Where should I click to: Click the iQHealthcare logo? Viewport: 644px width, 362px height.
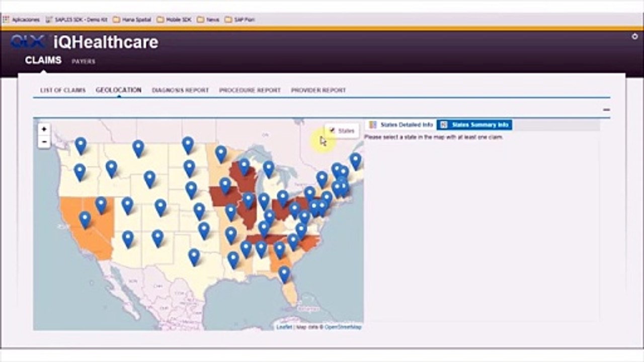click(x=84, y=42)
